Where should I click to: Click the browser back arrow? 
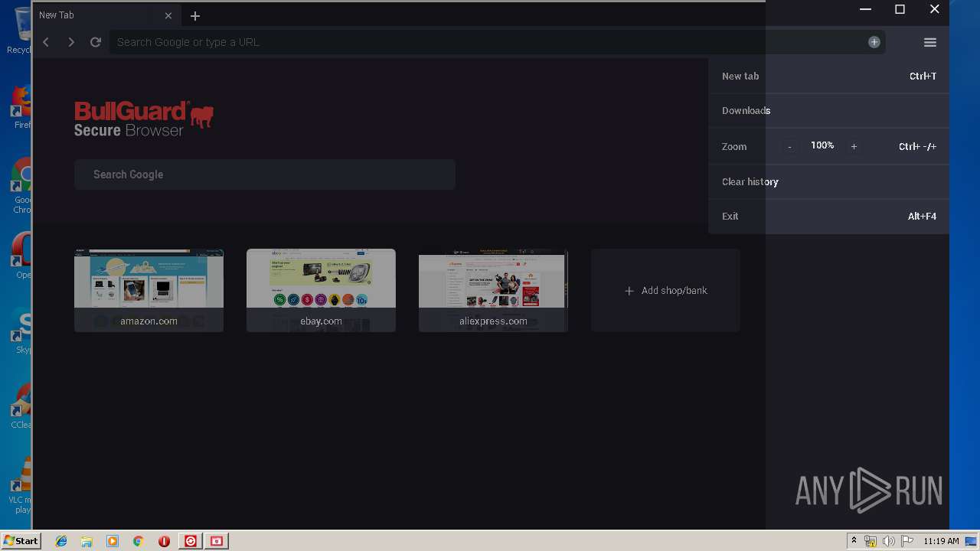(46, 42)
